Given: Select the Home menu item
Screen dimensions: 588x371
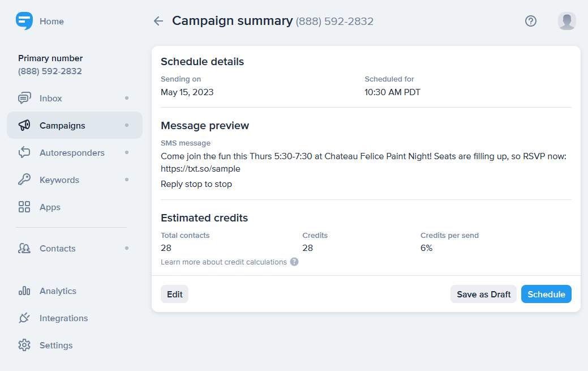Looking at the screenshot, I should tap(51, 22).
